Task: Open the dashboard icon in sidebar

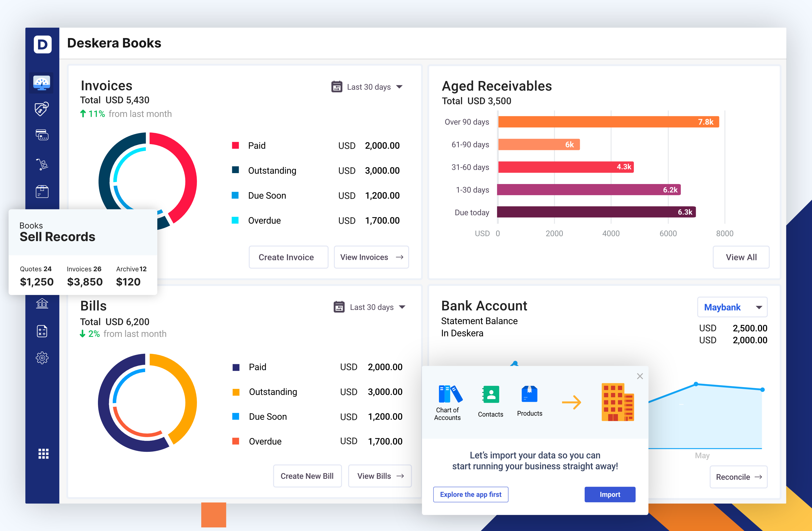Action: point(42,83)
